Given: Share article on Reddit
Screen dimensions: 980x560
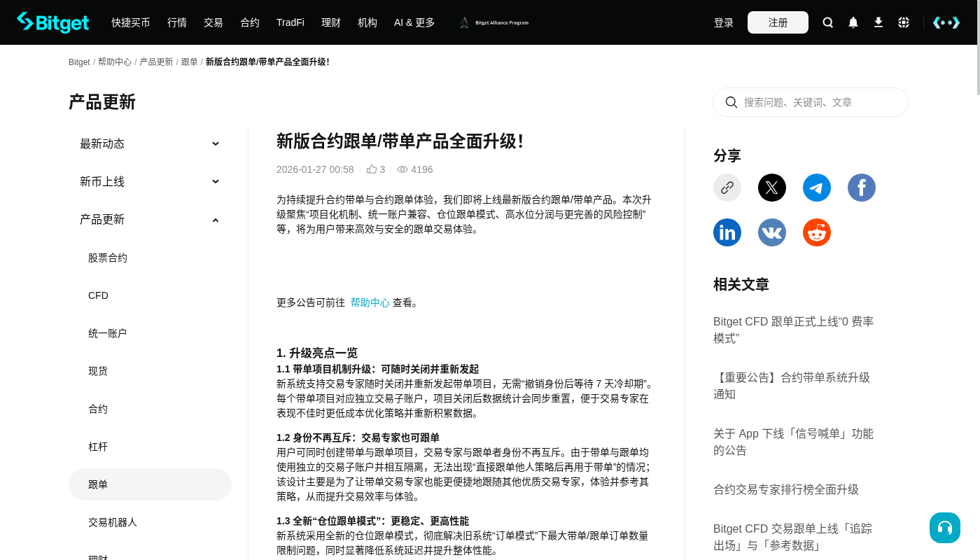Looking at the screenshot, I should click(x=817, y=232).
